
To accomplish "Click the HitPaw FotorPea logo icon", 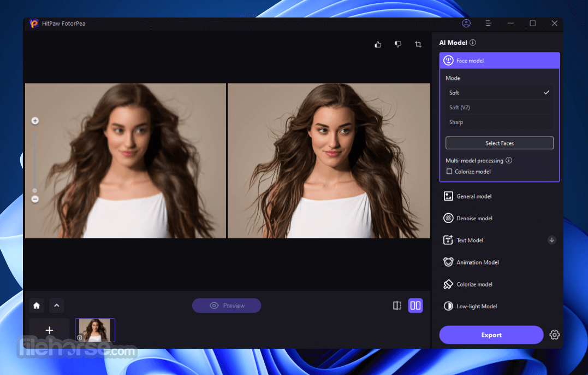I will click(x=34, y=24).
